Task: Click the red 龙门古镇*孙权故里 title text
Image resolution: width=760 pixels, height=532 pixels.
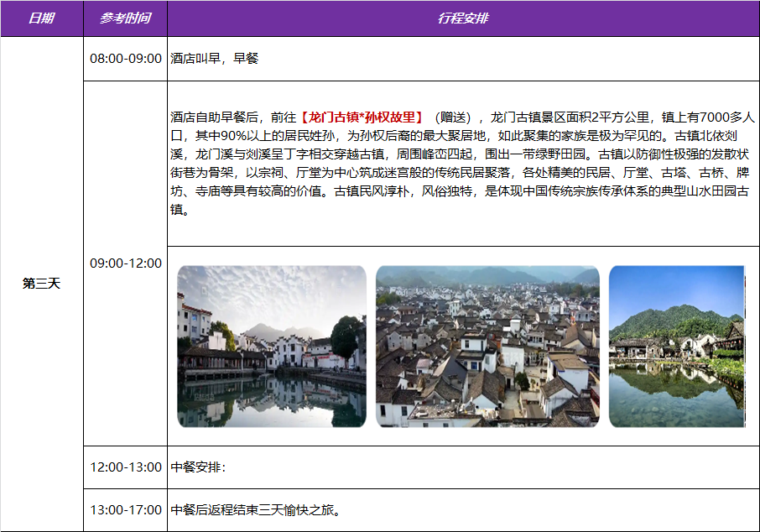Action: 362,117
